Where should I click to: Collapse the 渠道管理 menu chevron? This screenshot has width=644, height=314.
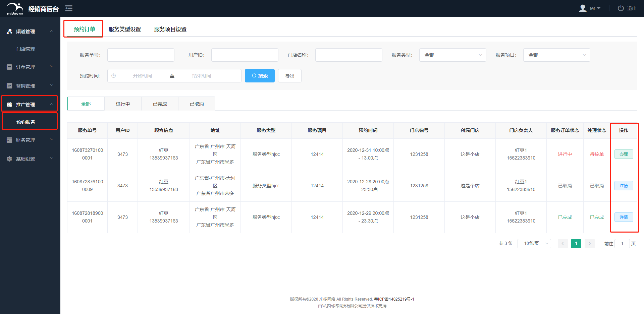(x=52, y=31)
